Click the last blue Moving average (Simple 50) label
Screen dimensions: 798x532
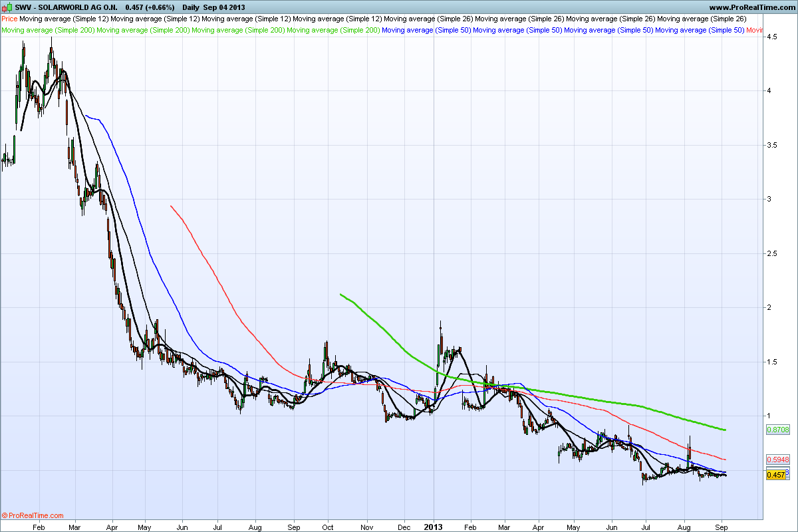click(700, 30)
